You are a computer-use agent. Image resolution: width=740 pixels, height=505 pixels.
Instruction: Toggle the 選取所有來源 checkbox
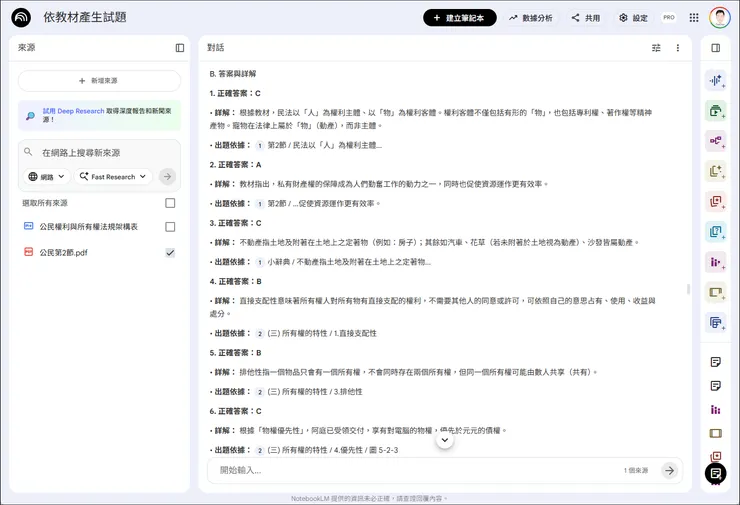point(170,203)
